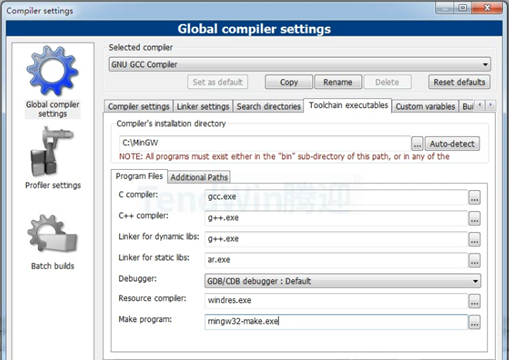This screenshot has width=509, height=360.
Task: Maximize the Compiler settings window
Action: [x=463, y=8]
